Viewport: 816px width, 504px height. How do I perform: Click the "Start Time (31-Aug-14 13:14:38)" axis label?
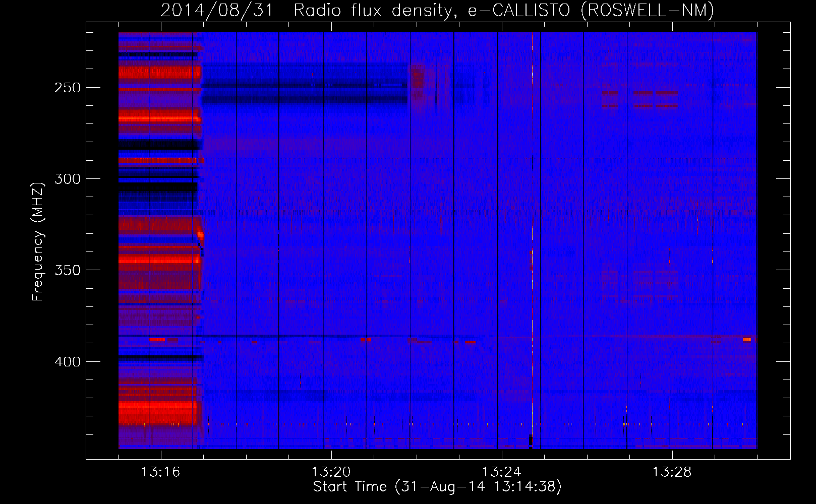pyautogui.click(x=437, y=487)
